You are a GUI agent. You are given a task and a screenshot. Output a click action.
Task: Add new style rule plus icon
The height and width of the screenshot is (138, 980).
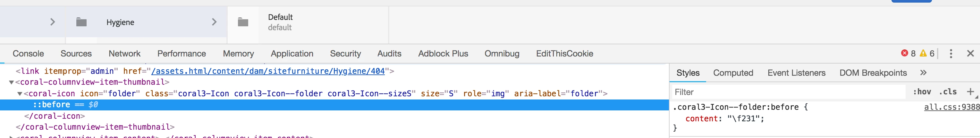970,91
